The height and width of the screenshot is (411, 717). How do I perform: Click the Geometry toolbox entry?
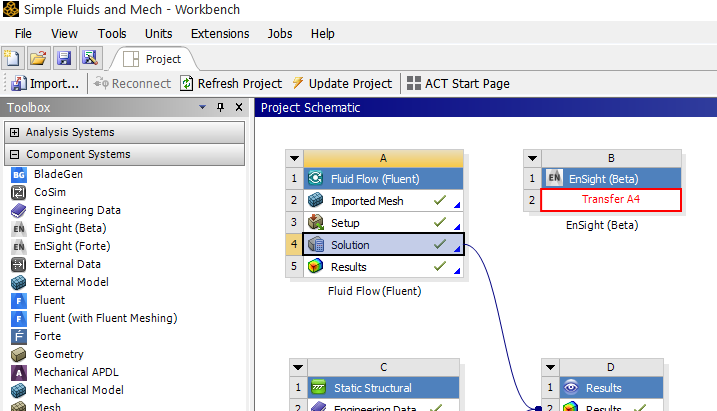[59, 354]
